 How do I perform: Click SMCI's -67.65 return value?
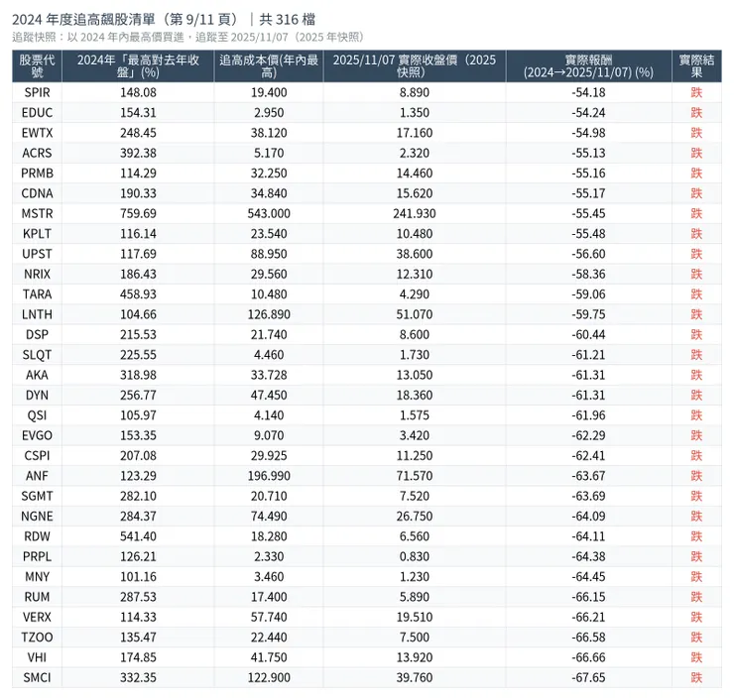(588, 677)
